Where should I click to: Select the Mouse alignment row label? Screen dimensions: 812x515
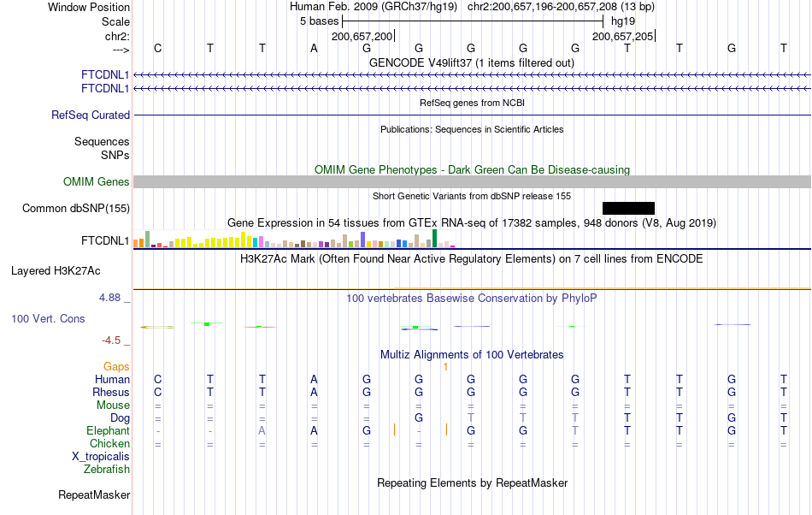tap(113, 405)
